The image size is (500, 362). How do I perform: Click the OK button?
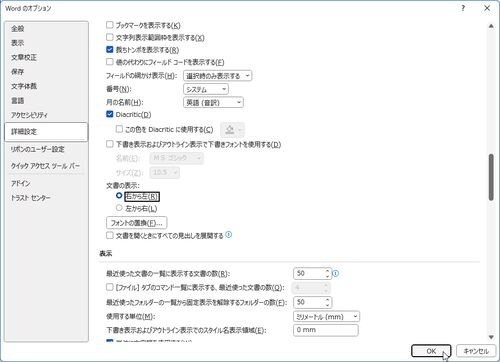click(431, 351)
